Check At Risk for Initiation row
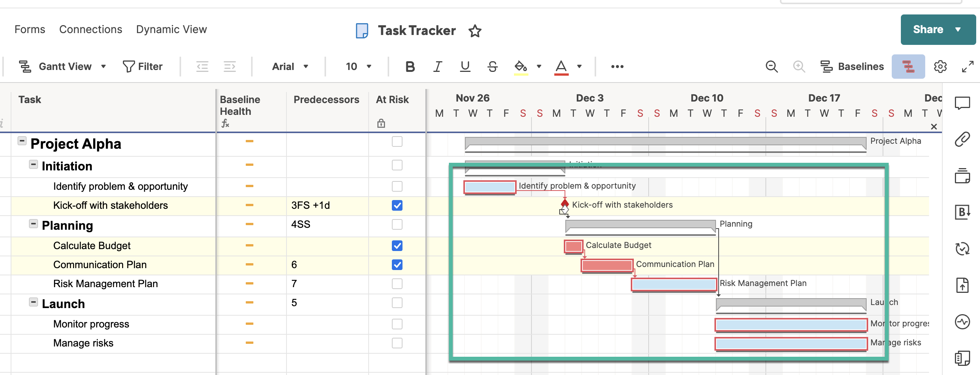 click(397, 165)
